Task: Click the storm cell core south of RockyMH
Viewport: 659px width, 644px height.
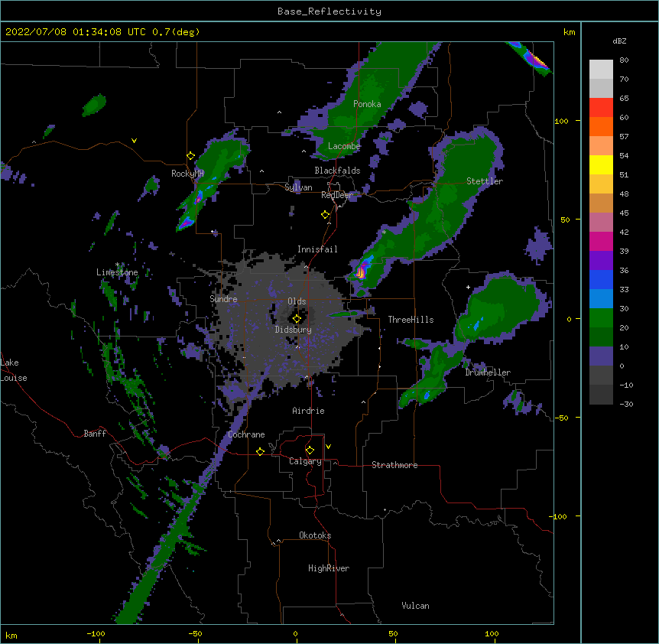Action: [x=198, y=197]
